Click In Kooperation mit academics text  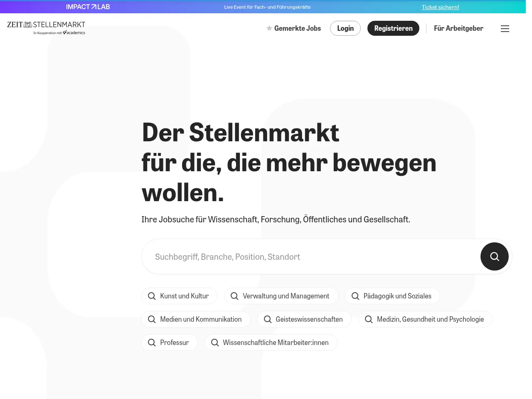[59, 32]
